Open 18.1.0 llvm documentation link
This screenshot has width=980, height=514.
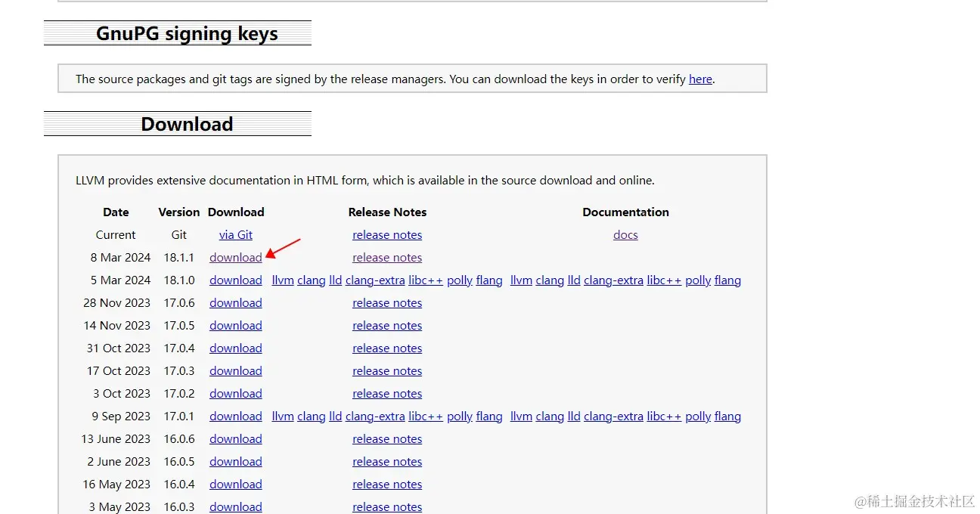521,280
